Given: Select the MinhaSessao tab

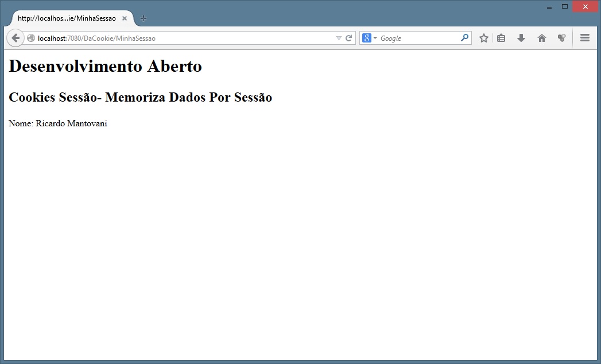Looking at the screenshot, I should (67, 18).
